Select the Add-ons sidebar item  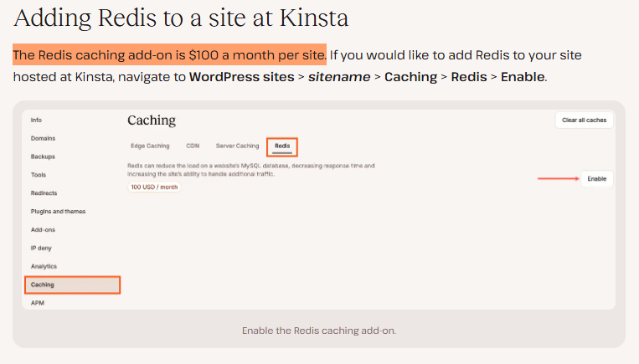pyautogui.click(x=43, y=229)
